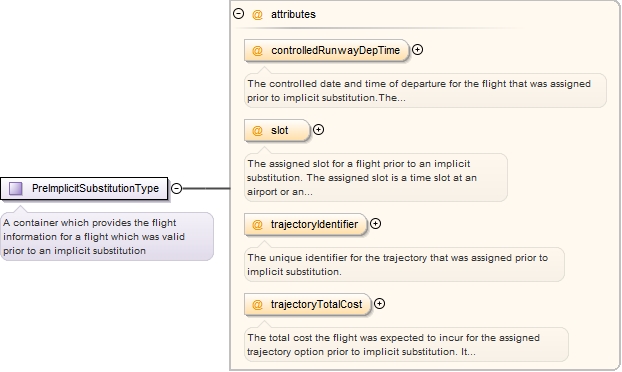Expand the slot attribute plus icon
This screenshot has height=372, width=622.
click(319, 130)
